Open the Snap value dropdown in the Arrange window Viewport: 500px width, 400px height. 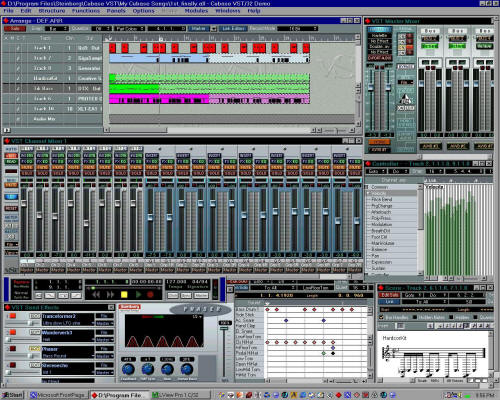57,29
